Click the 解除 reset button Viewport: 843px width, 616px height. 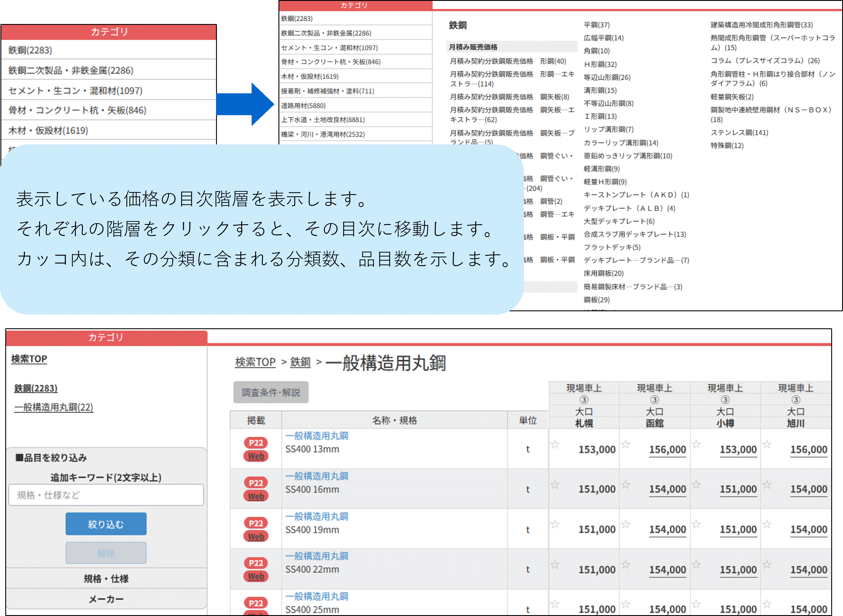click(x=106, y=553)
